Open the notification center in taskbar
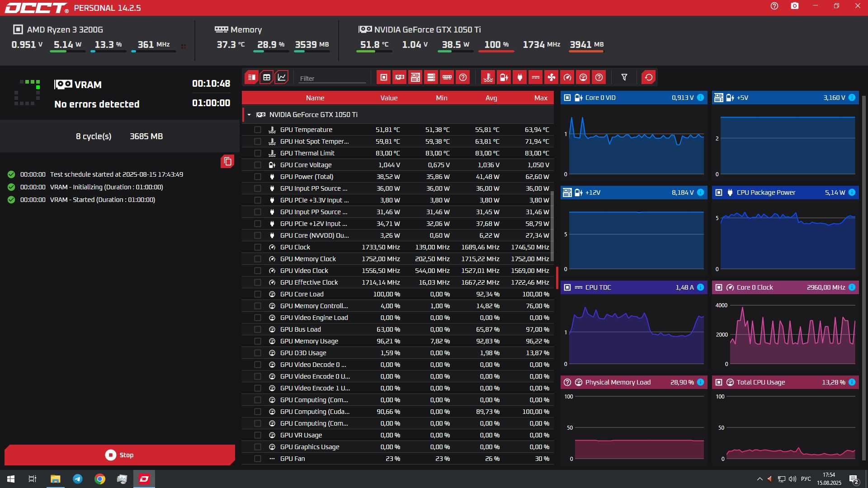 pyautogui.click(x=854, y=479)
